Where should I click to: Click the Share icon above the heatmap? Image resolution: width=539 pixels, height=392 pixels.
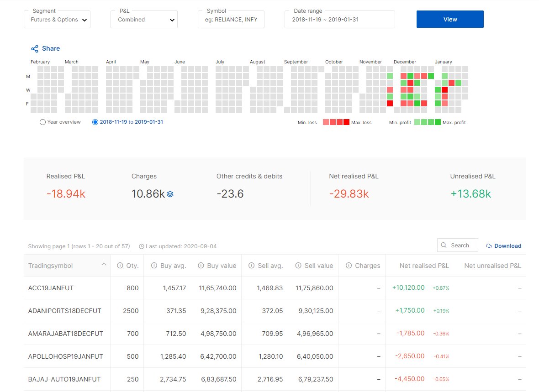(35, 49)
